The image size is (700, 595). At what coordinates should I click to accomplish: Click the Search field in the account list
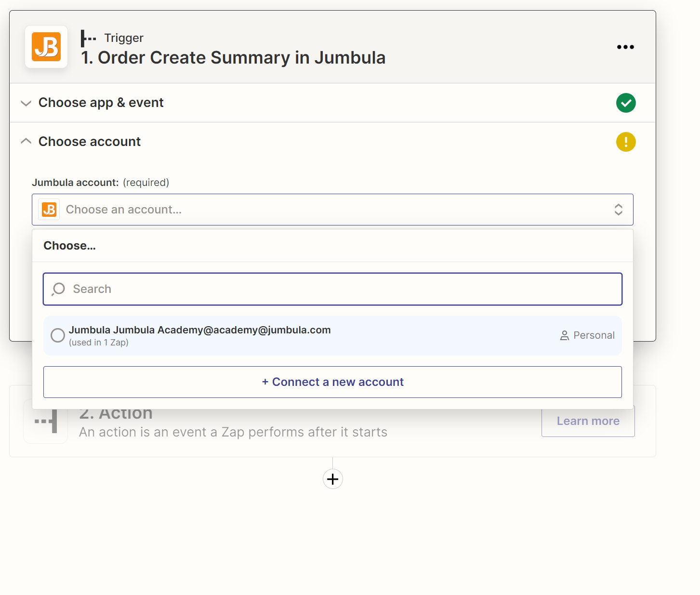[x=332, y=289]
